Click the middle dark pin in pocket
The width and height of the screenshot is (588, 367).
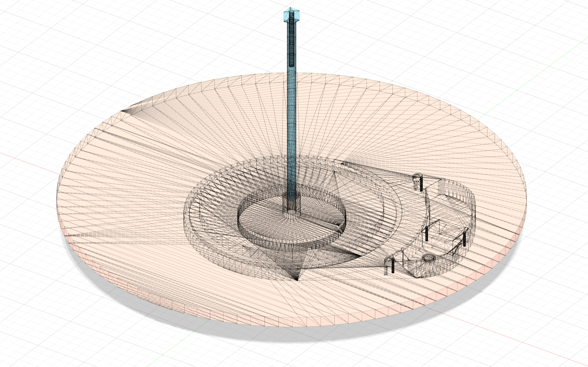[x=427, y=234]
